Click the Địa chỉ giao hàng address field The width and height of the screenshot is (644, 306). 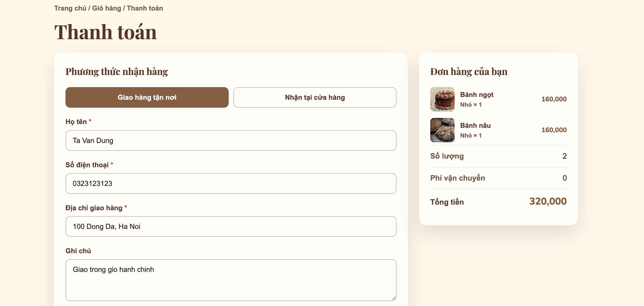click(231, 226)
